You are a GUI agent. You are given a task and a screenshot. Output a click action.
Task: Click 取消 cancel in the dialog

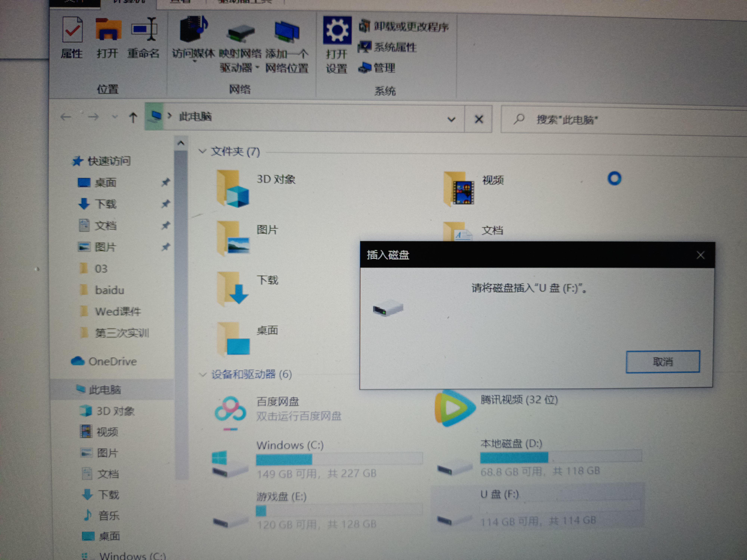tap(663, 362)
